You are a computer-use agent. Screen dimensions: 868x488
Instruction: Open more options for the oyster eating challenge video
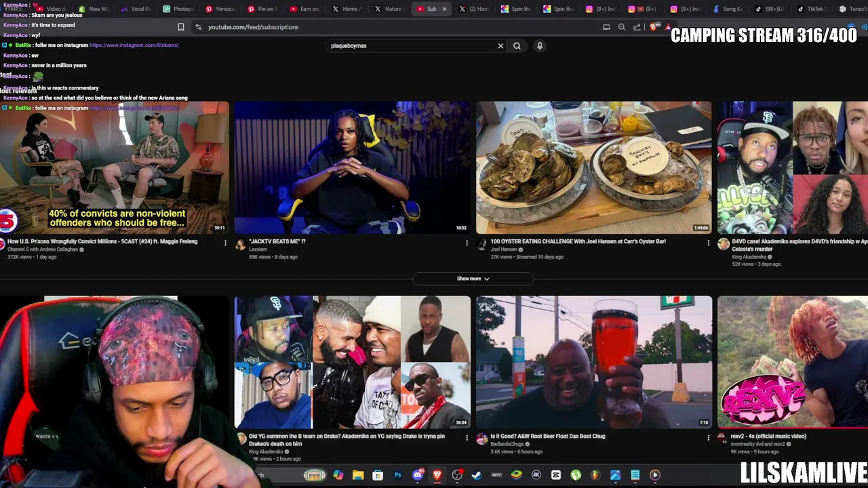[708, 243]
